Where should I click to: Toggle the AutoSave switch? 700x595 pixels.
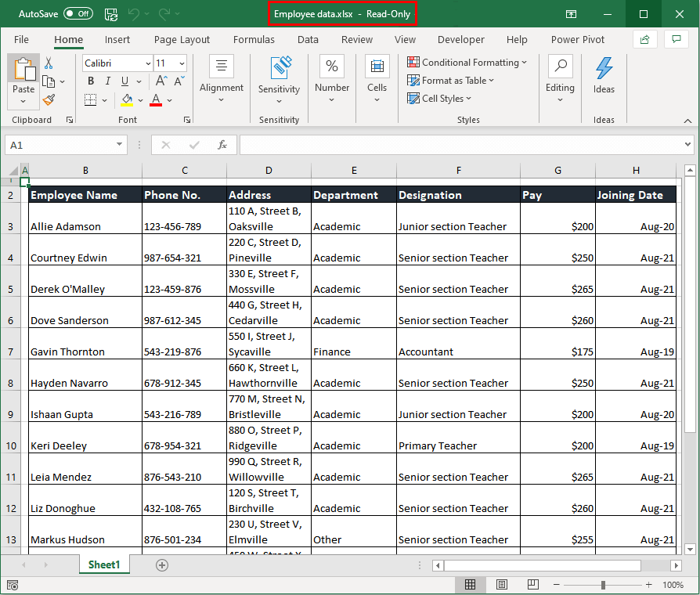coord(78,14)
